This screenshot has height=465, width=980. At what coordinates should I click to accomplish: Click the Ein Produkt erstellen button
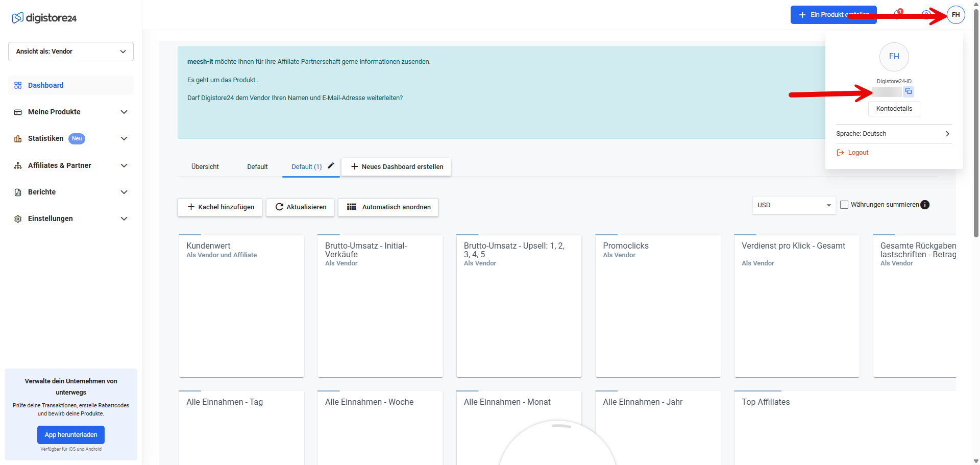(834, 15)
